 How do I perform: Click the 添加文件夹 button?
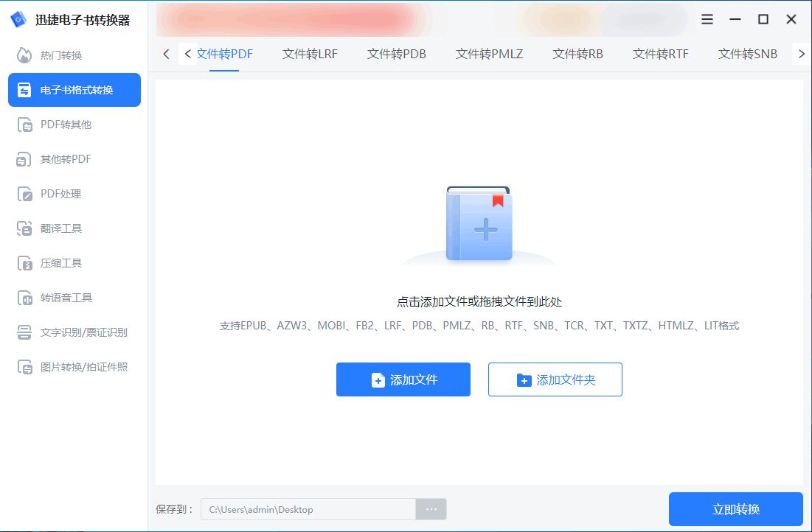(555, 379)
